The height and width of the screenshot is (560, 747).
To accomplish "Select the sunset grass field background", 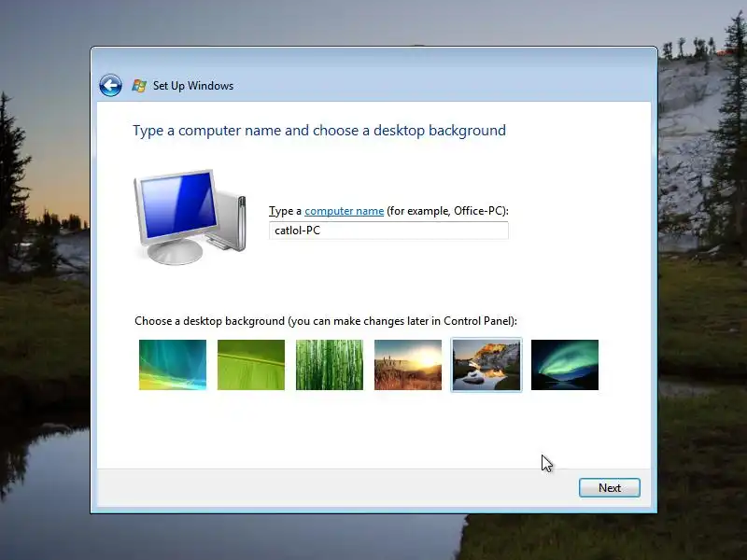I will point(408,365).
